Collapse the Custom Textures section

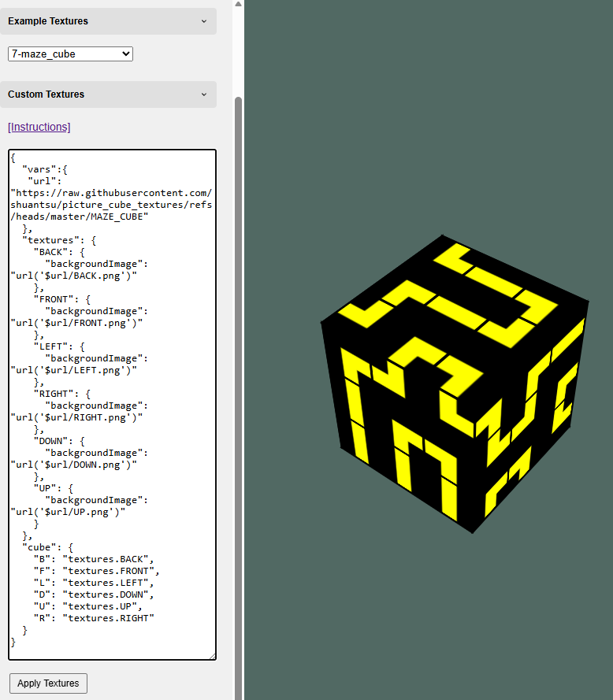[108, 94]
